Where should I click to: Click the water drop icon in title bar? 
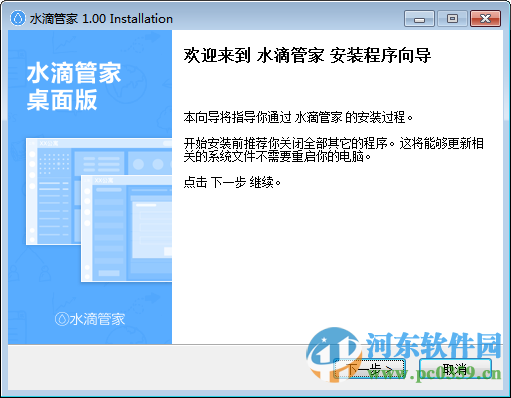tap(18, 18)
